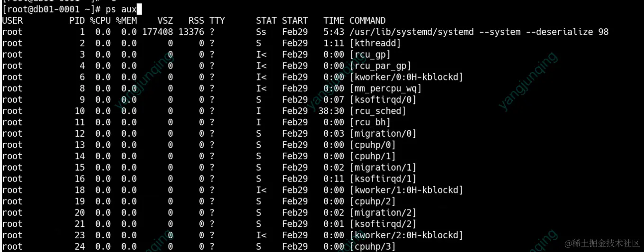Click the [cpuhp/3] process name
The height and width of the screenshot is (252, 644).
click(x=372, y=246)
